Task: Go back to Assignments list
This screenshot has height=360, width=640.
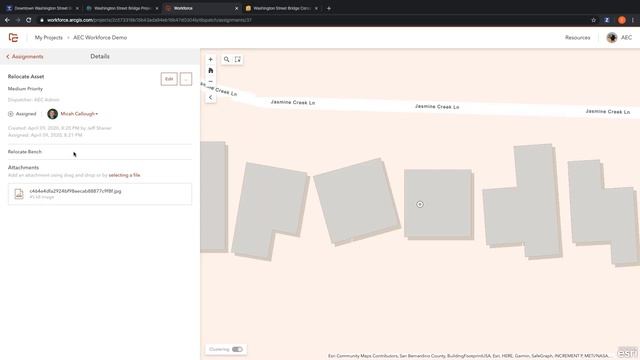Action: pos(25,57)
